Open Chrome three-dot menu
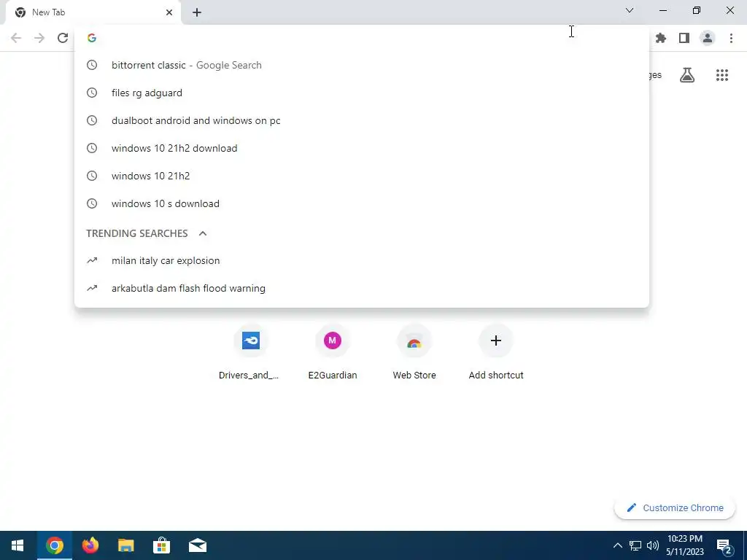The height and width of the screenshot is (560, 747). tap(731, 38)
